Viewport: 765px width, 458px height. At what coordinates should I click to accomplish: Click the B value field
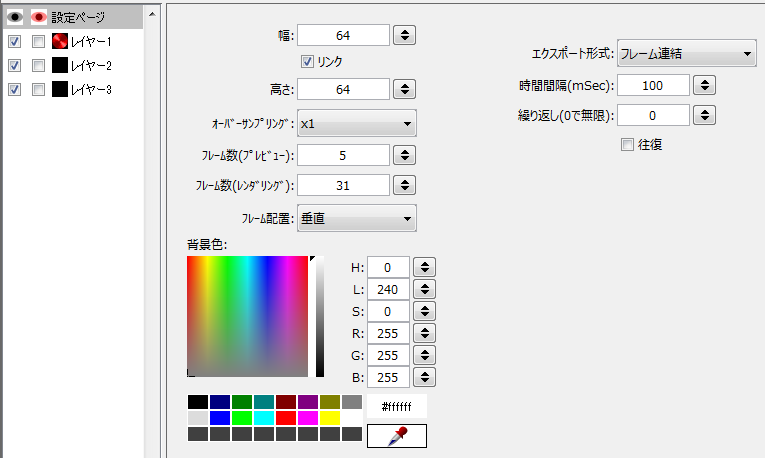[x=388, y=377]
